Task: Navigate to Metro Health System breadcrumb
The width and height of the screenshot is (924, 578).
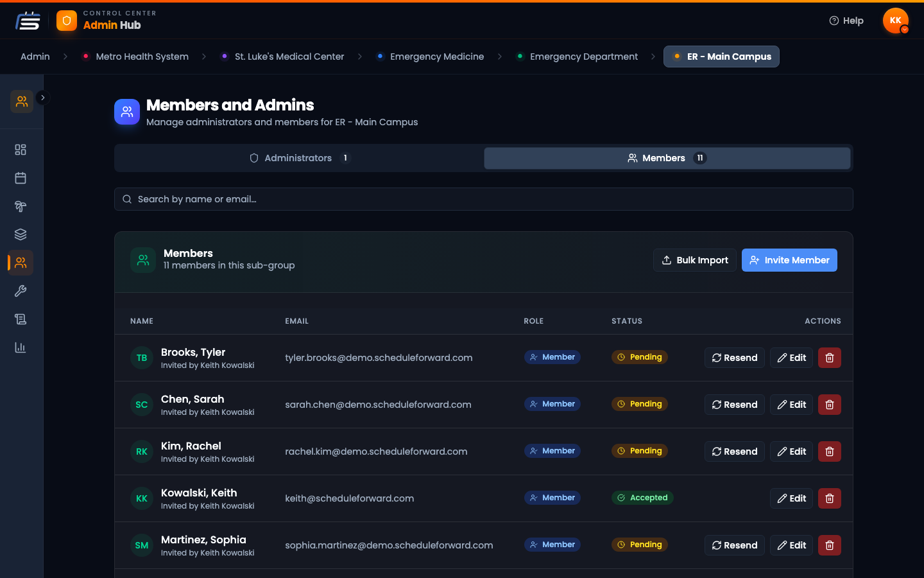Action: [135, 57]
